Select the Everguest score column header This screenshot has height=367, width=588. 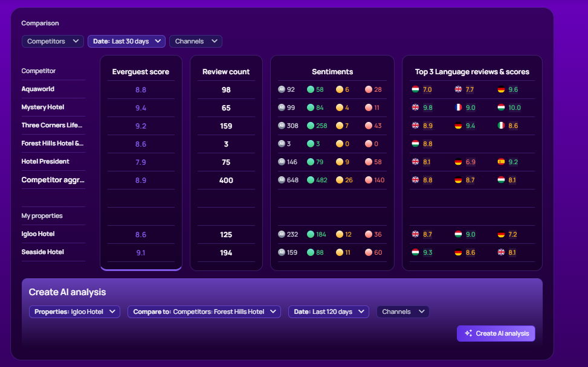(x=141, y=71)
